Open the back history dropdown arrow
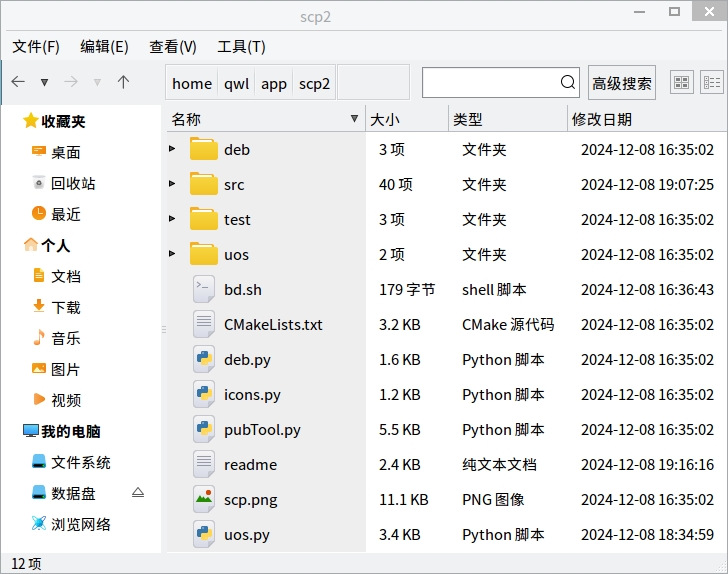This screenshot has width=728, height=574. pos(44,82)
